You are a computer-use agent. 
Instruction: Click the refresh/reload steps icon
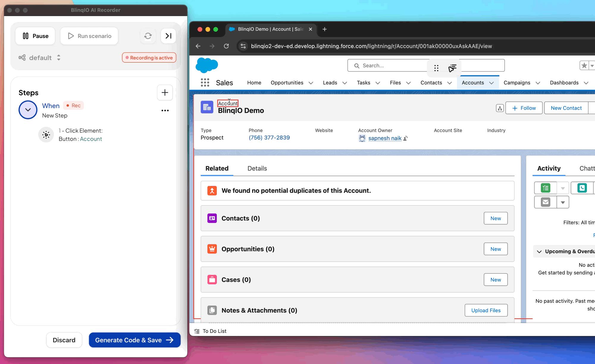coord(148,36)
